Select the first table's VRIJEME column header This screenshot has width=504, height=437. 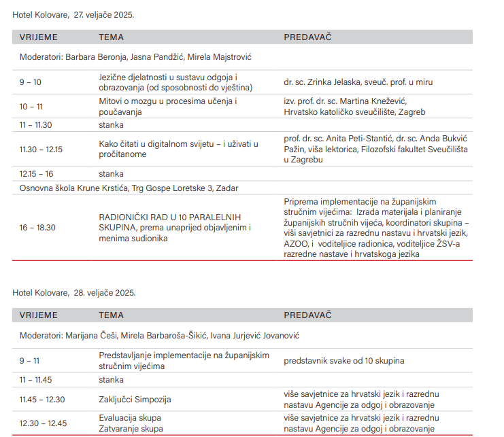[x=38, y=37]
